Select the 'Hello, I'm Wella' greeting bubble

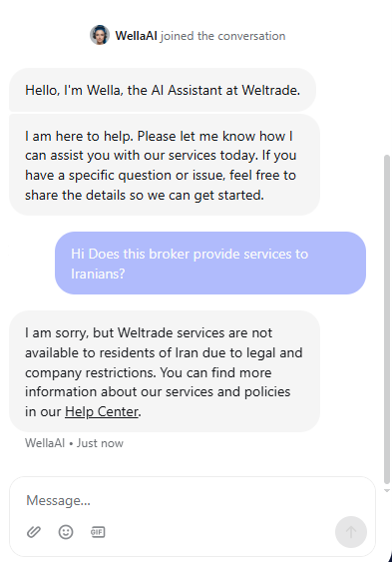[163, 90]
